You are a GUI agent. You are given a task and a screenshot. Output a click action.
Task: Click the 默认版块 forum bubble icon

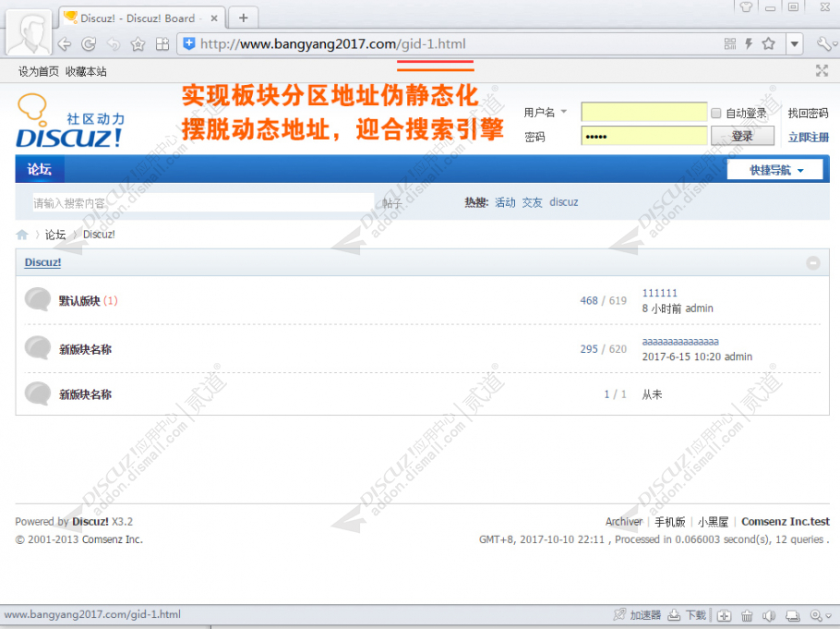point(38,299)
